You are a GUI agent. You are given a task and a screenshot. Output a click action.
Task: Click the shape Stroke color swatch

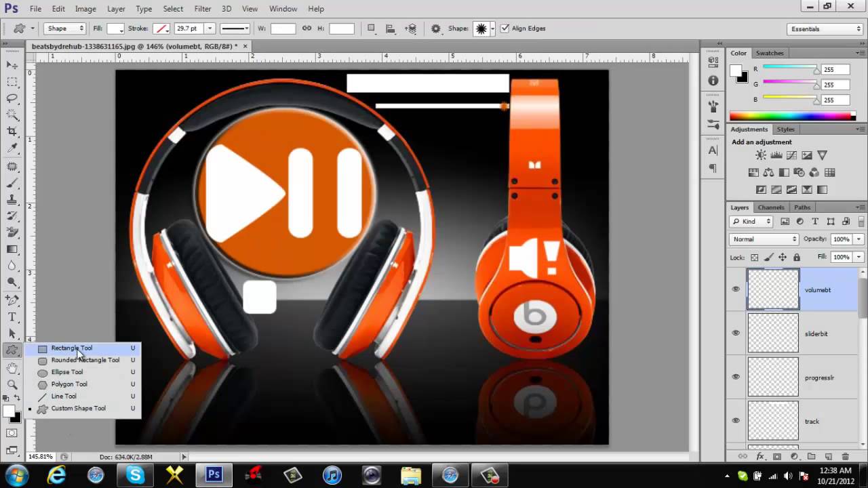point(161,28)
